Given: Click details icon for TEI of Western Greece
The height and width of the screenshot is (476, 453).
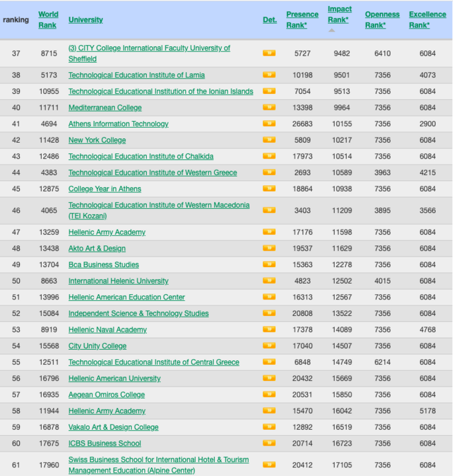Looking at the screenshot, I should pos(269,172).
